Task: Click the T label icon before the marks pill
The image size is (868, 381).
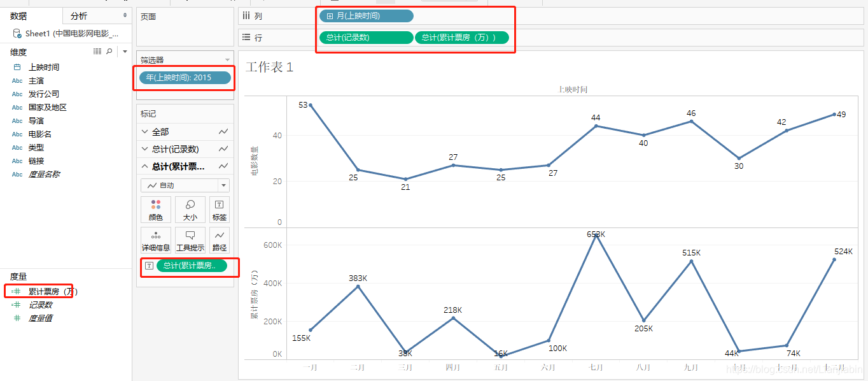Action: coord(149,266)
